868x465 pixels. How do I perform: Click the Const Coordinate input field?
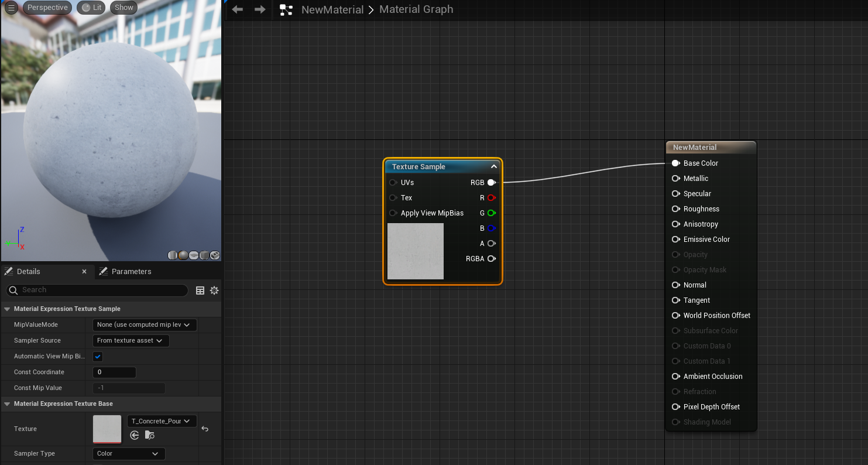coord(114,372)
